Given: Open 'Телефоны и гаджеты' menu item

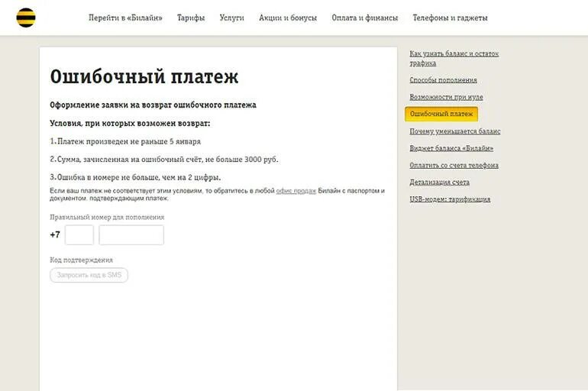Looking at the screenshot, I should (450, 18).
